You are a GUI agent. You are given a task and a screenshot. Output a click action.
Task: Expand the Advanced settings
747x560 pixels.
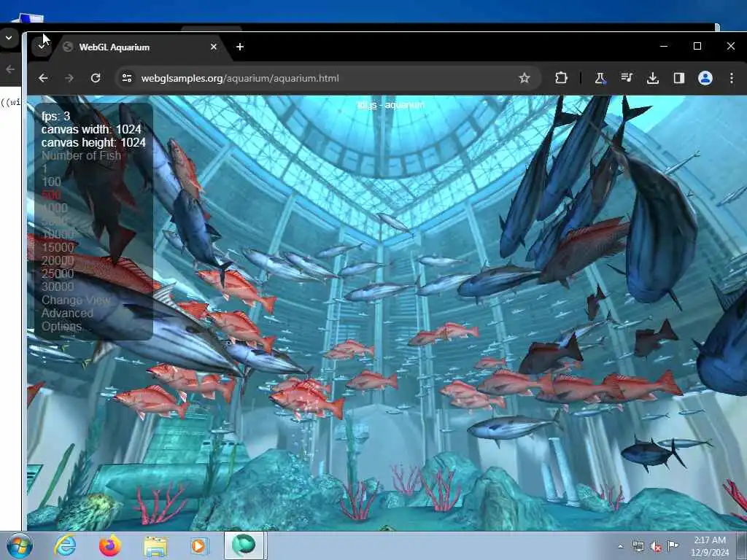(x=67, y=314)
